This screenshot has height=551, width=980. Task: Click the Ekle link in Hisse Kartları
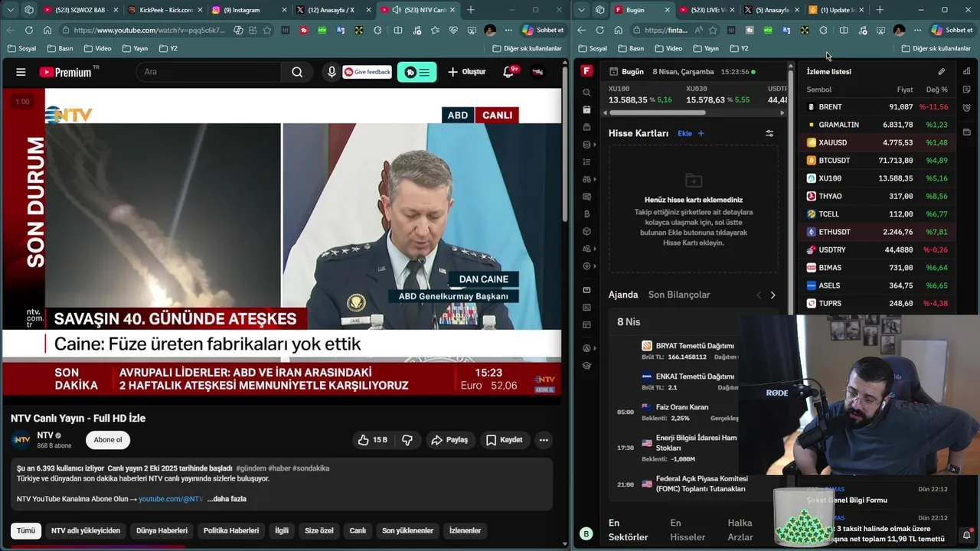point(684,133)
